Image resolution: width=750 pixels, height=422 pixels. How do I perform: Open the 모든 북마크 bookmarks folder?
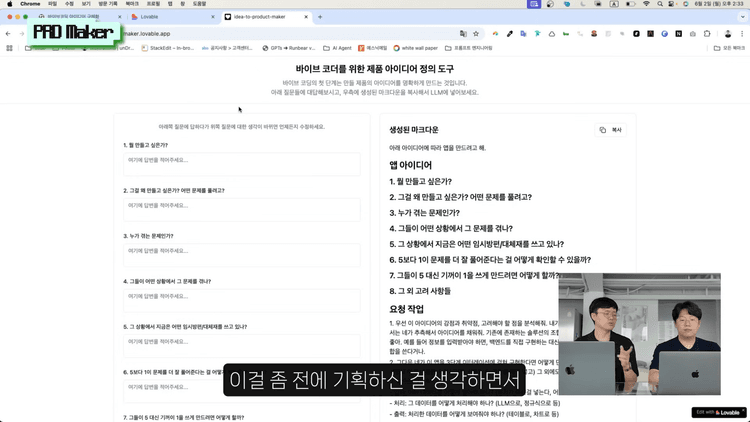pyautogui.click(x=729, y=48)
